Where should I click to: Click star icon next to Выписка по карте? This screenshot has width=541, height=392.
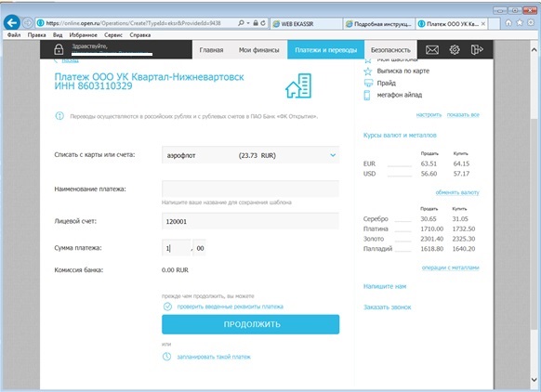click(368, 71)
